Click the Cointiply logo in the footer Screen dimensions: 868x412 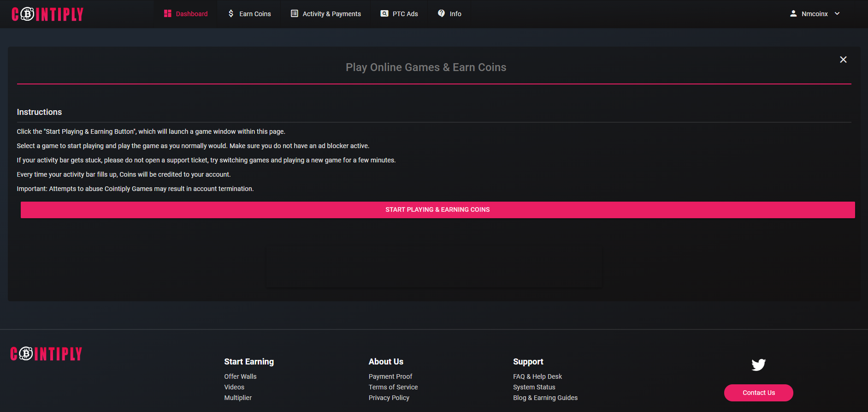click(46, 354)
